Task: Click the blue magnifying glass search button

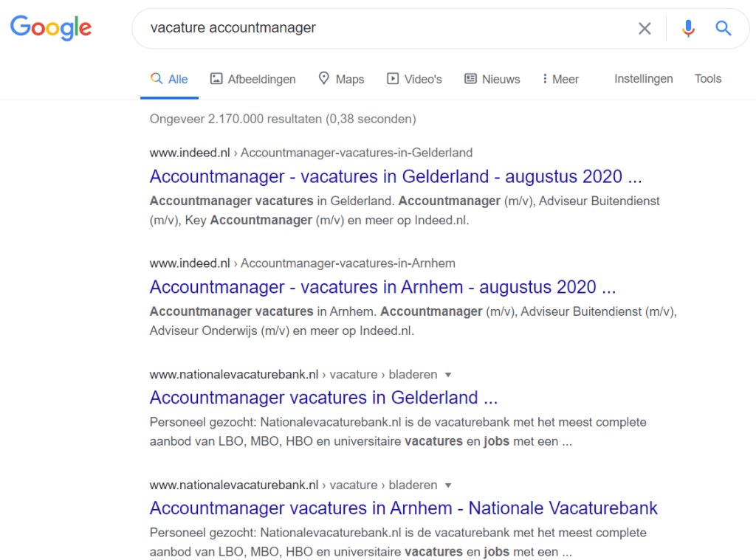Action: (x=724, y=29)
